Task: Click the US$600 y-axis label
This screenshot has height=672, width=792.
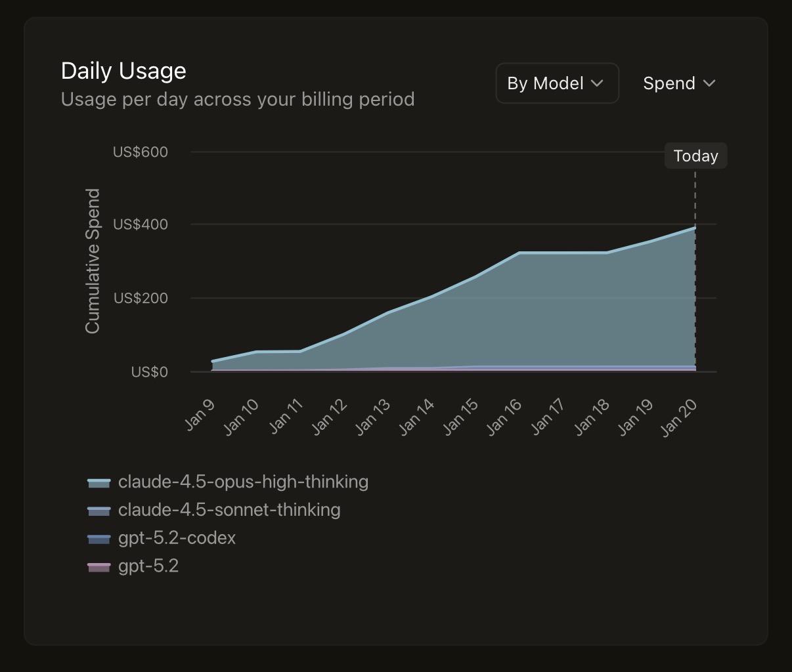Action: 141,152
